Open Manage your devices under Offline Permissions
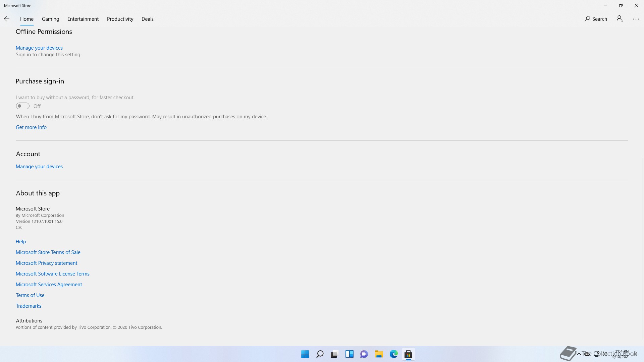 [x=39, y=48]
